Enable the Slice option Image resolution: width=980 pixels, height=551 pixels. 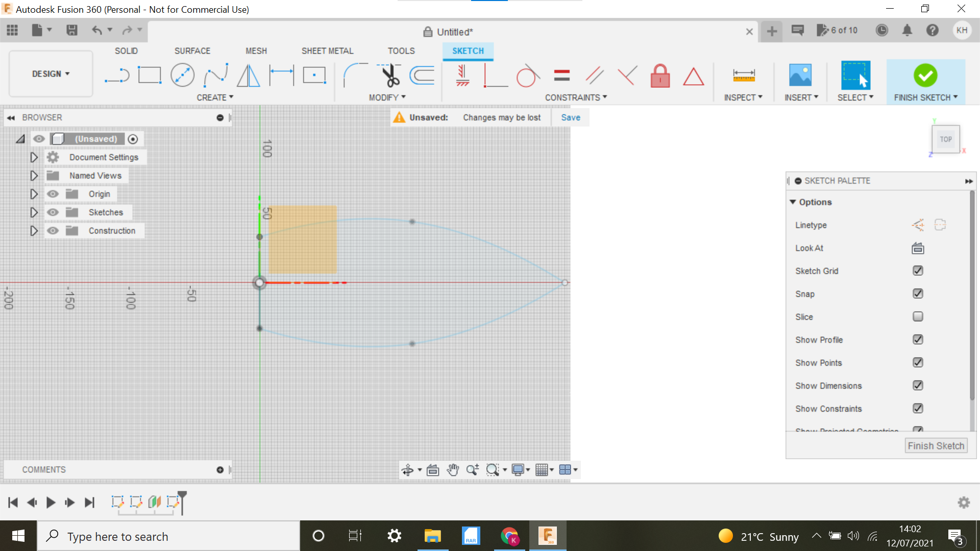click(917, 316)
